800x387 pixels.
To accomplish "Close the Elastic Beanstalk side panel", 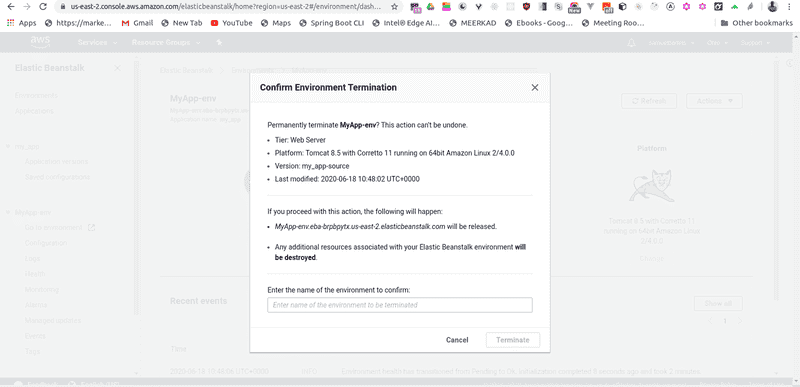I will tap(117, 68).
